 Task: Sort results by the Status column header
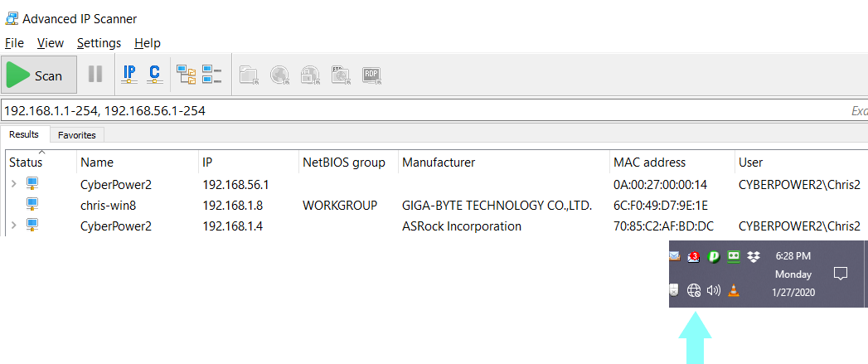point(26,163)
